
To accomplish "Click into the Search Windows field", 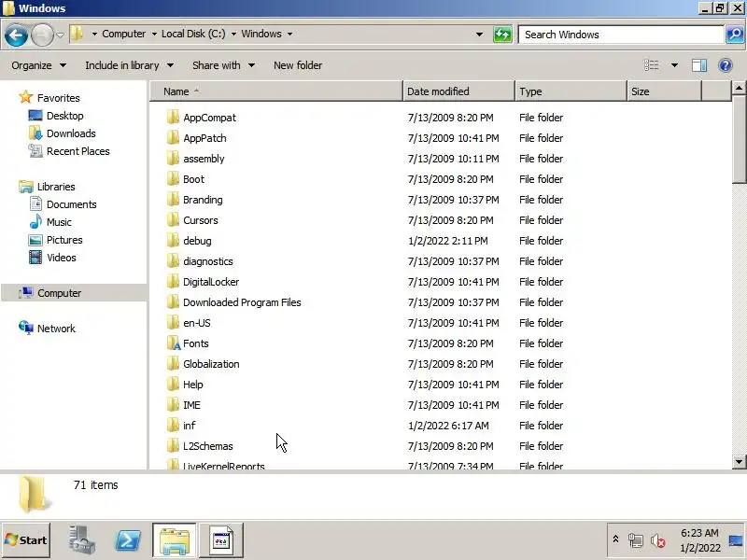I will [621, 35].
